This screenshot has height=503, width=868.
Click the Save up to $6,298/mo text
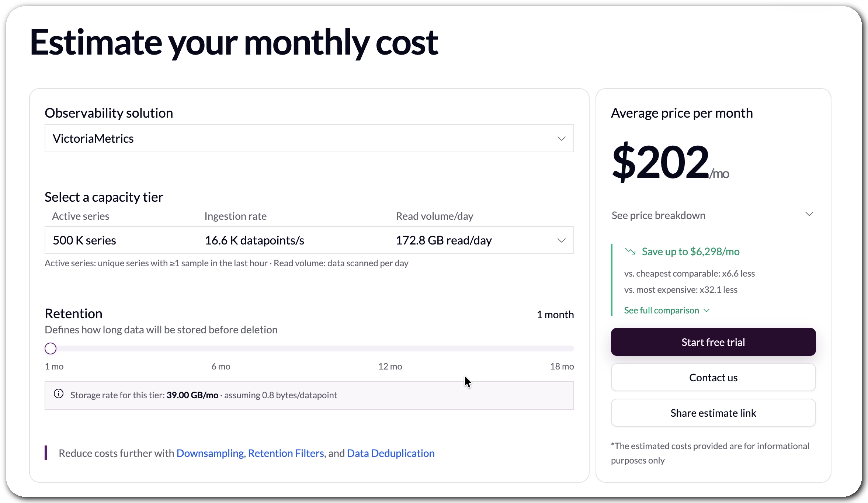(x=690, y=251)
